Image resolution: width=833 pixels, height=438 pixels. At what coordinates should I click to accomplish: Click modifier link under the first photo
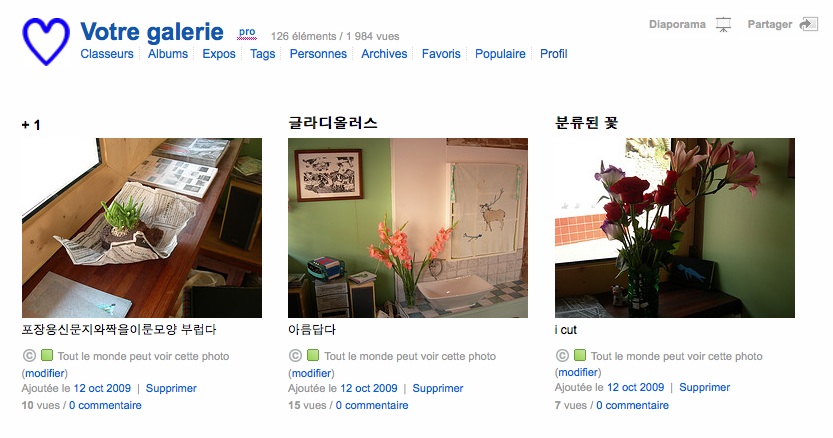pos(45,373)
